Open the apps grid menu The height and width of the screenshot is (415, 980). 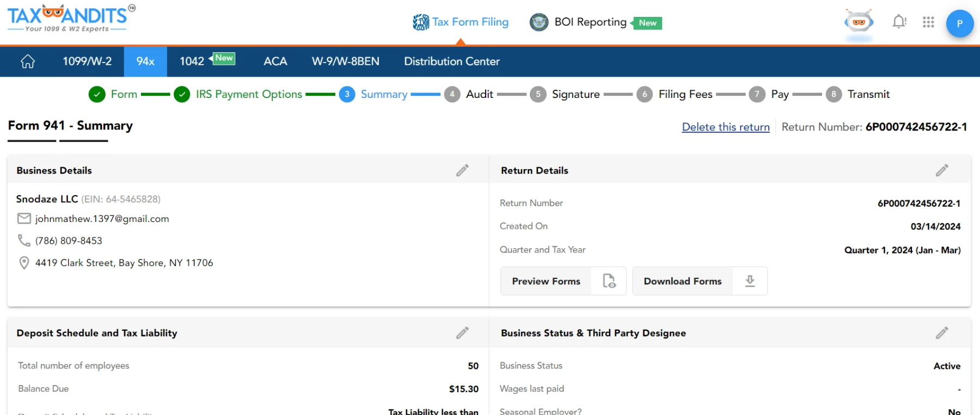(928, 22)
